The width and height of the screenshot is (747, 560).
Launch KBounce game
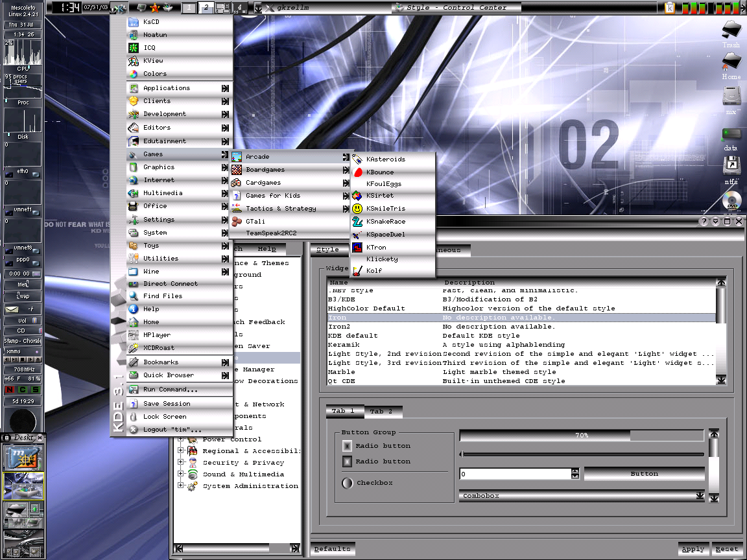tap(393, 172)
